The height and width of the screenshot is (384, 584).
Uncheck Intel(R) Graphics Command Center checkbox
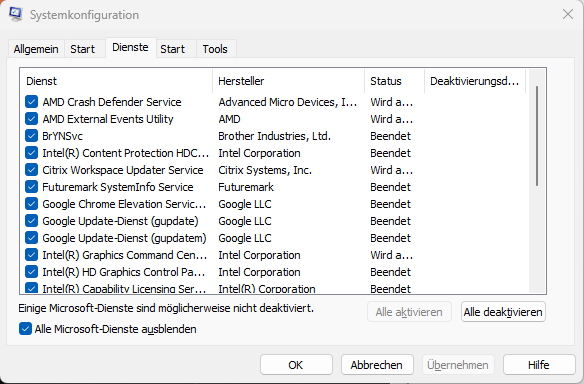pyautogui.click(x=31, y=255)
